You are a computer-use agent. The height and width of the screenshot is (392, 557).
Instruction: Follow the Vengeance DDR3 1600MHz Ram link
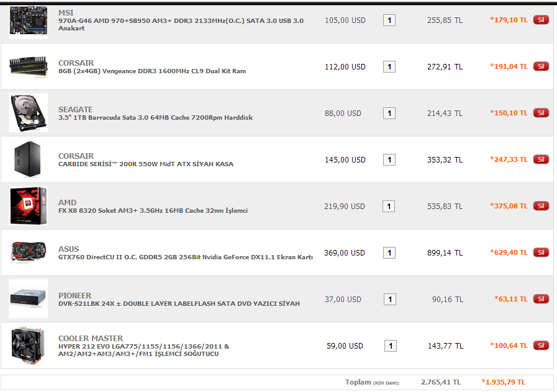(x=152, y=71)
